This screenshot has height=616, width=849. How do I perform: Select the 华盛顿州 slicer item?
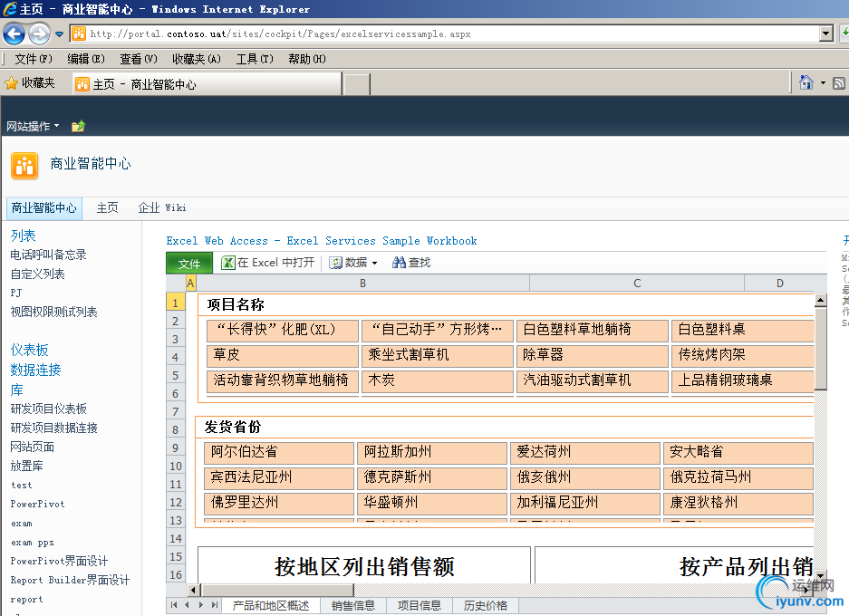pyautogui.click(x=432, y=503)
